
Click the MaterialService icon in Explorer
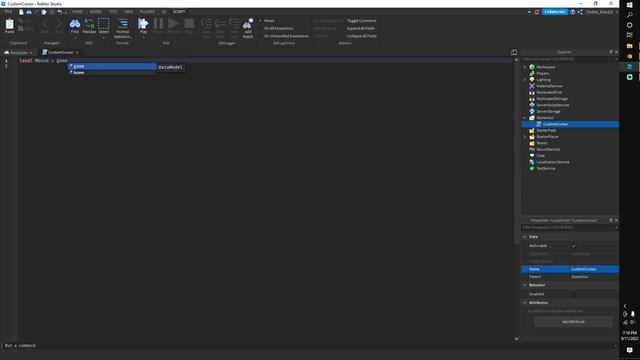click(x=532, y=86)
